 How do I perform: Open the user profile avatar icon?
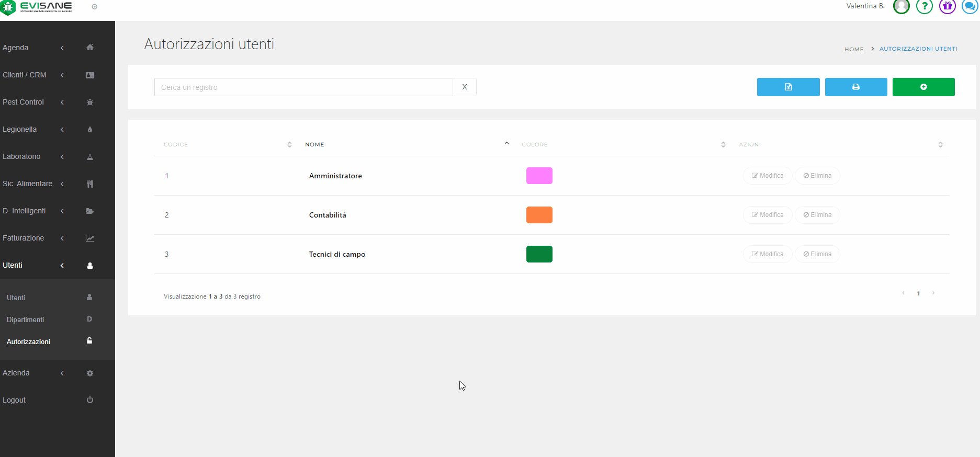901,6
